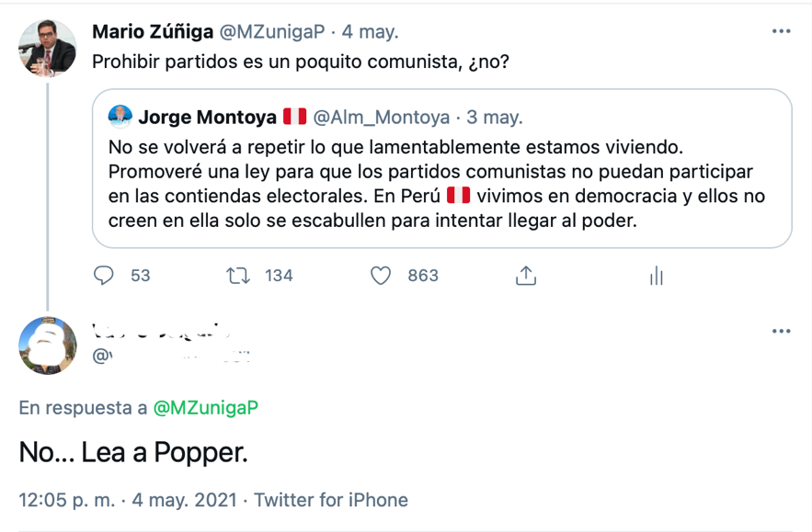Open Mario Zúñiga's profile picture
The image size is (812, 532).
coord(48,48)
